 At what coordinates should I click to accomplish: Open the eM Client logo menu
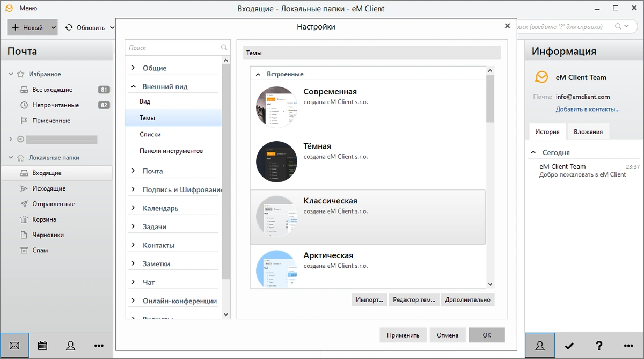coord(9,9)
